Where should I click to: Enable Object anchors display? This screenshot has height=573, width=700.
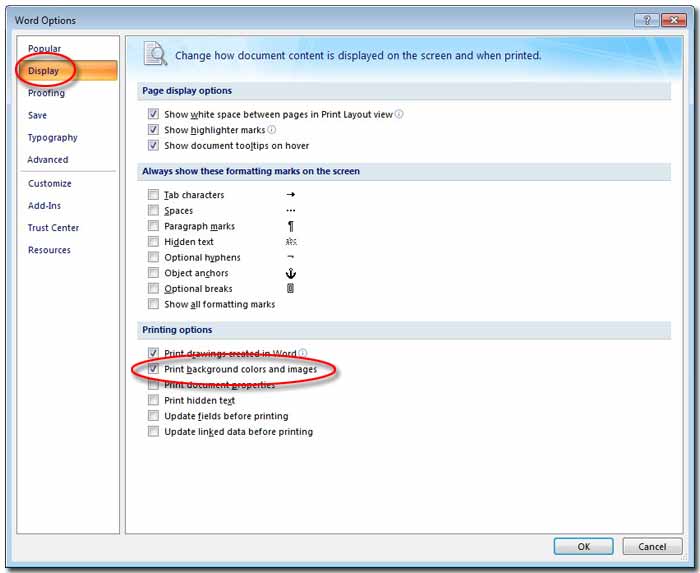click(153, 273)
